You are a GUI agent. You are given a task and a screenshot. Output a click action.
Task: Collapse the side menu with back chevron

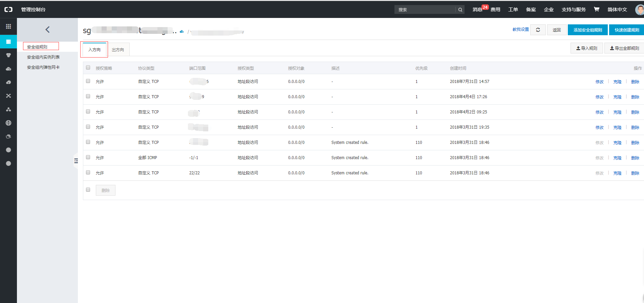coord(47,30)
